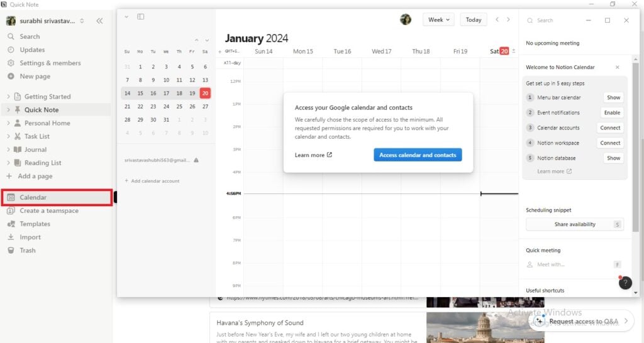
Task: Click the Meet with field
Action: click(575, 264)
